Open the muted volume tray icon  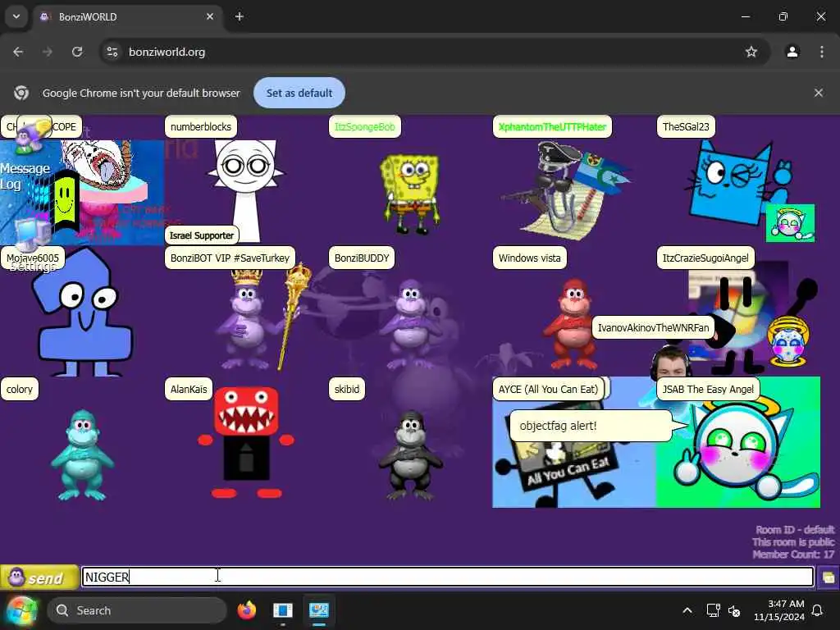coord(734,610)
